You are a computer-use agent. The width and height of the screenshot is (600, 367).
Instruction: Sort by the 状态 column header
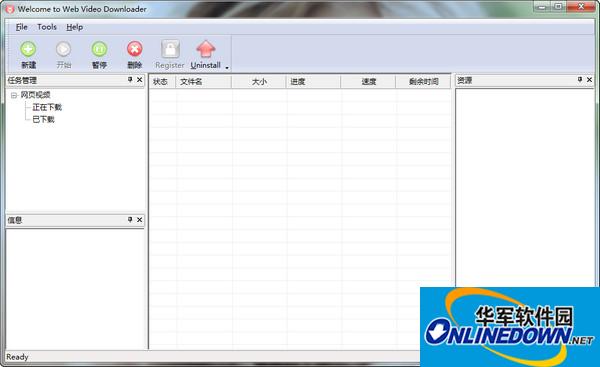(x=162, y=82)
